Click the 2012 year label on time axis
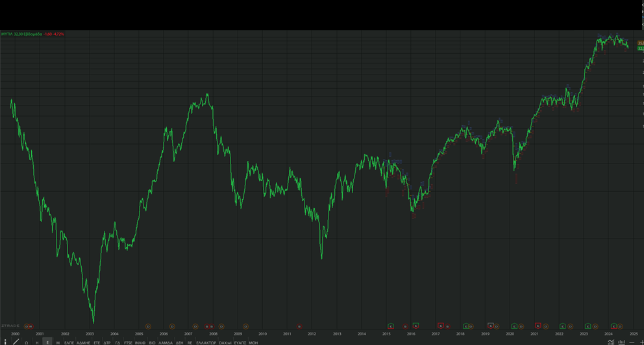Image resolution: width=644 pixels, height=345 pixels. point(312,334)
